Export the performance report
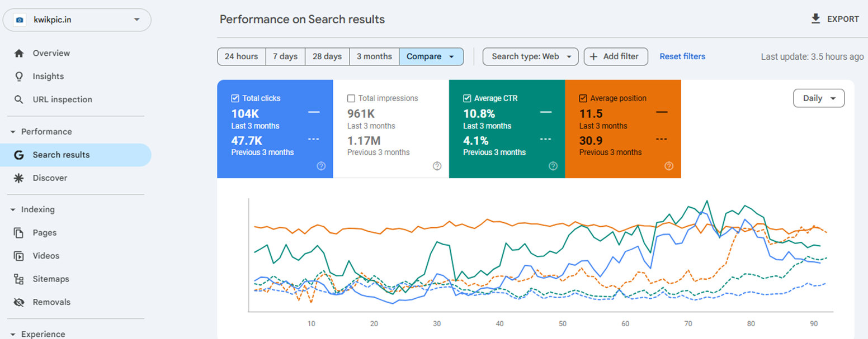 pyautogui.click(x=834, y=19)
